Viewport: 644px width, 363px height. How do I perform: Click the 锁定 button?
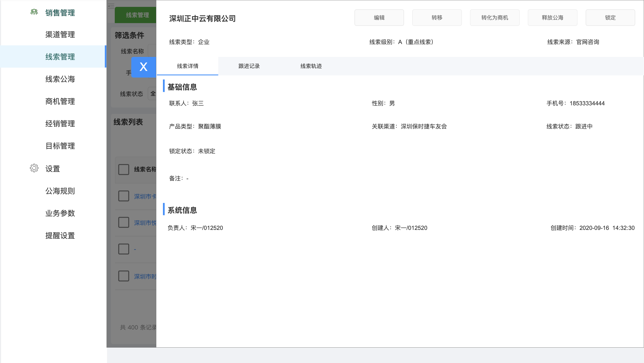(x=610, y=18)
